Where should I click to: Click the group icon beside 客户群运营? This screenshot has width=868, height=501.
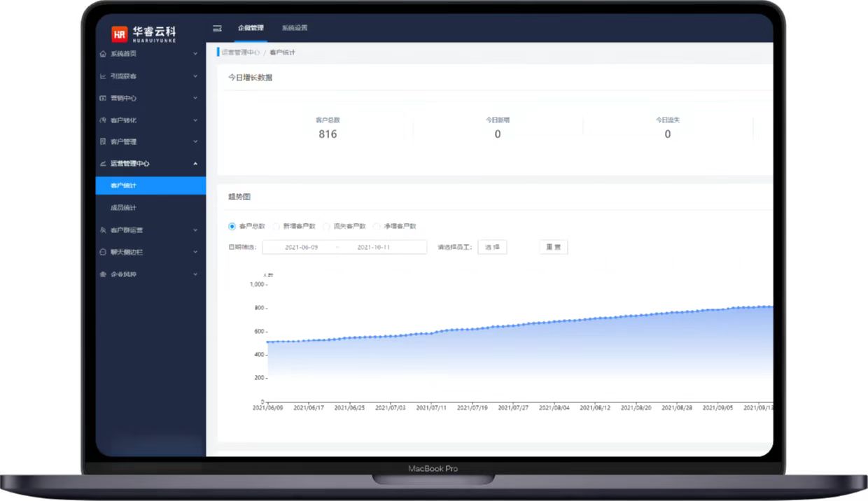tap(104, 230)
